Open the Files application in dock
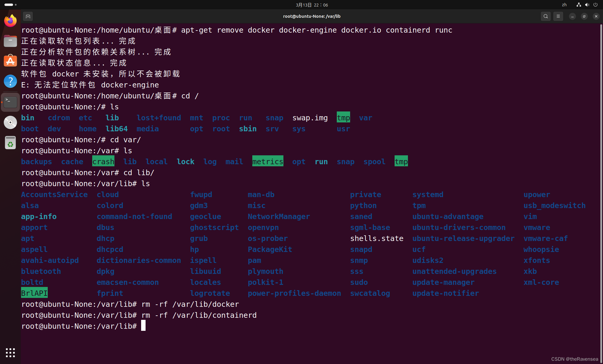This screenshot has width=603, height=364. 10,41
